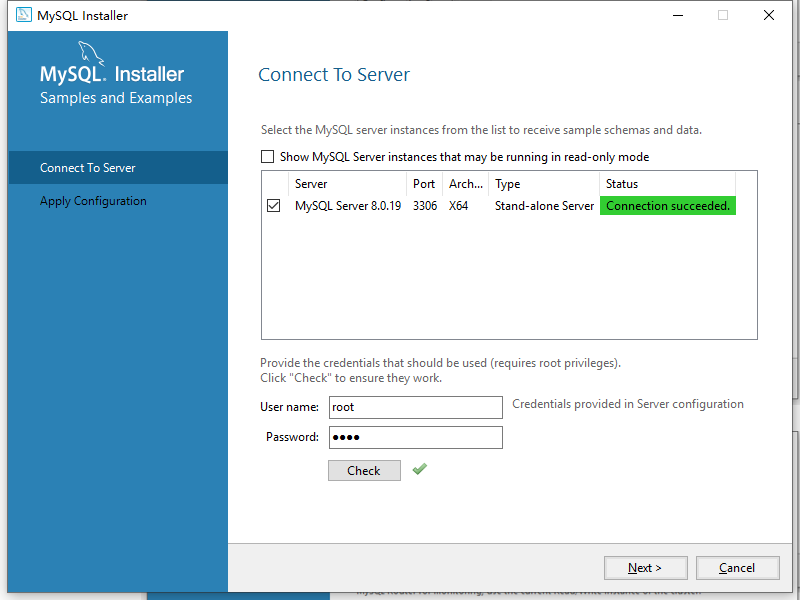Screen dimensions: 800x600
Task: Click the 3306 port value
Action: tap(425, 206)
